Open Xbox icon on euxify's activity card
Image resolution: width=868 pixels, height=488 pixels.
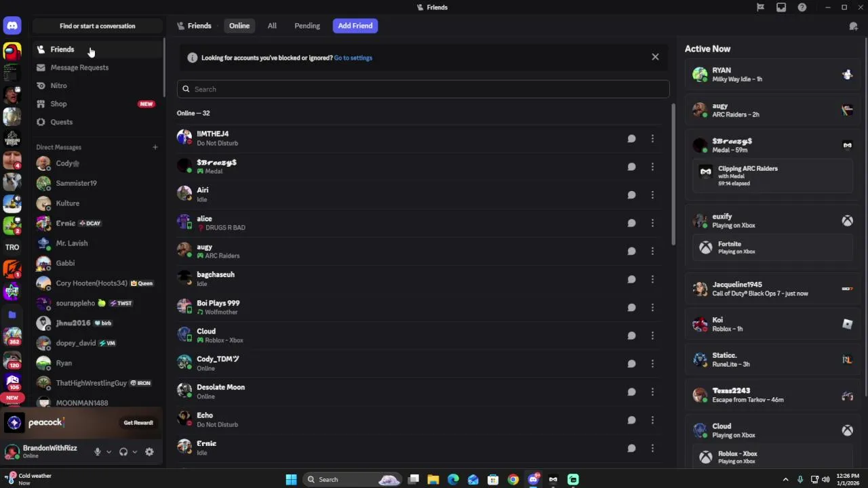tap(847, 221)
